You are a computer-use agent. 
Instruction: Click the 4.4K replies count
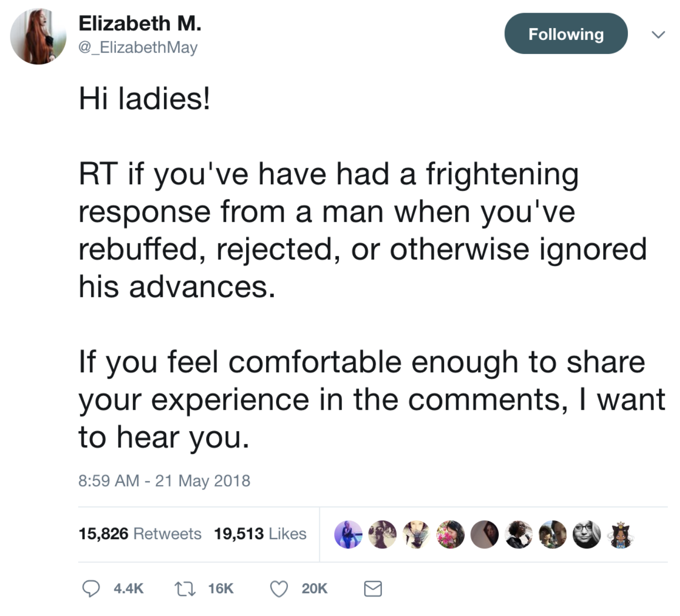pyautogui.click(x=128, y=589)
